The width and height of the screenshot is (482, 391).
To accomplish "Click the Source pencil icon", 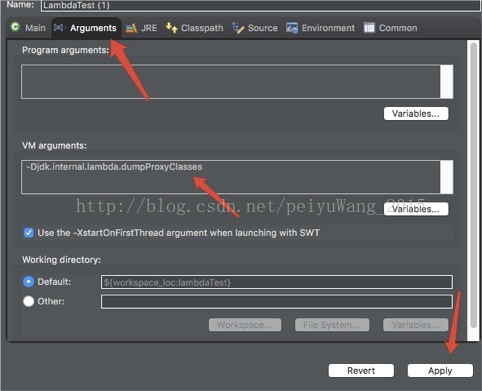I will (238, 28).
